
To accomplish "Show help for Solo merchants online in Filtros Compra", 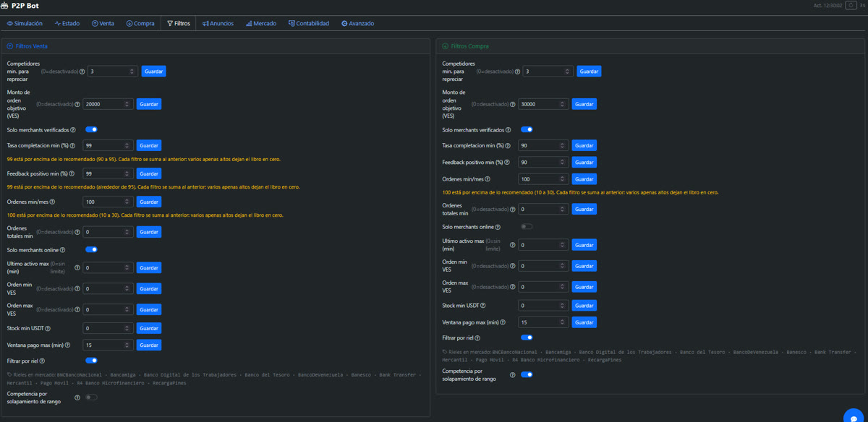I will pos(498,227).
